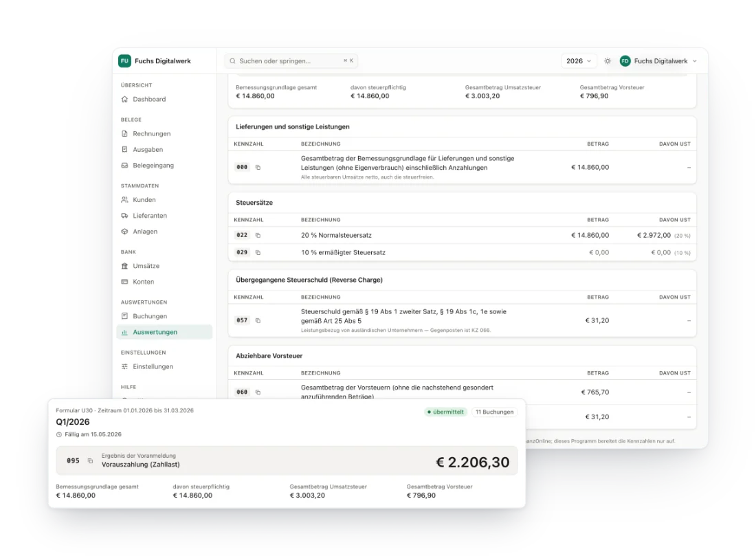Click the '20 % Normalsteuersatz' row label
756x556 pixels.
pyautogui.click(x=336, y=235)
